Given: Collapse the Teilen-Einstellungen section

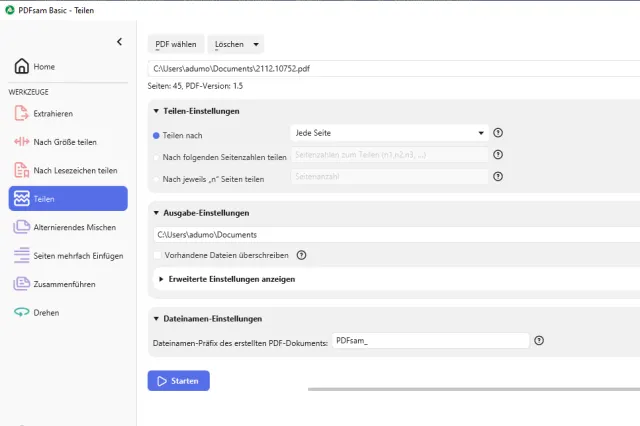Looking at the screenshot, I should 156,111.
